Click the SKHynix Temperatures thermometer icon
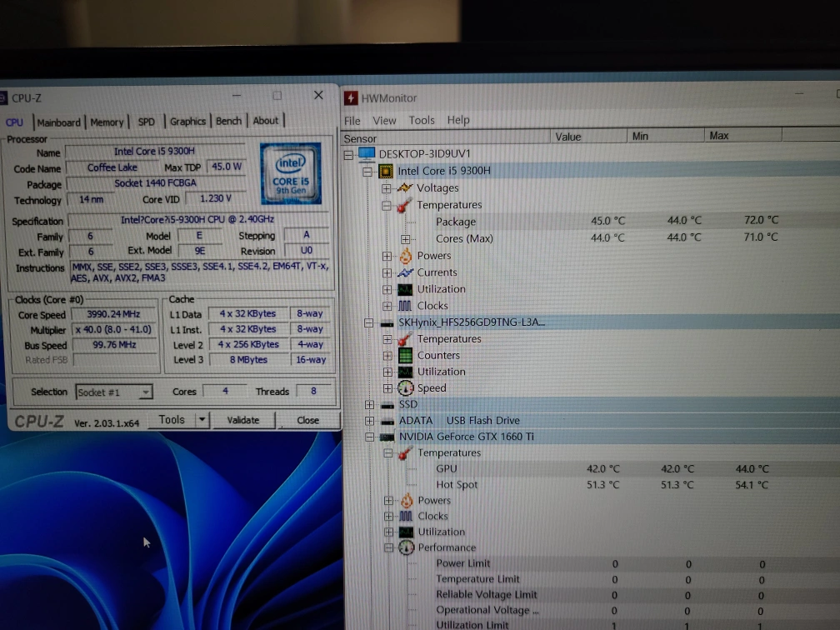 tap(405, 339)
